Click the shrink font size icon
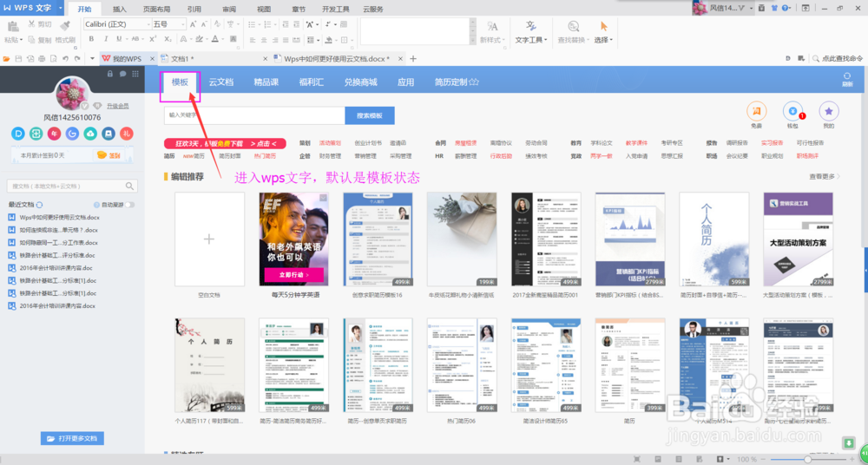Viewport: 868px width, 465px height. pos(204,24)
